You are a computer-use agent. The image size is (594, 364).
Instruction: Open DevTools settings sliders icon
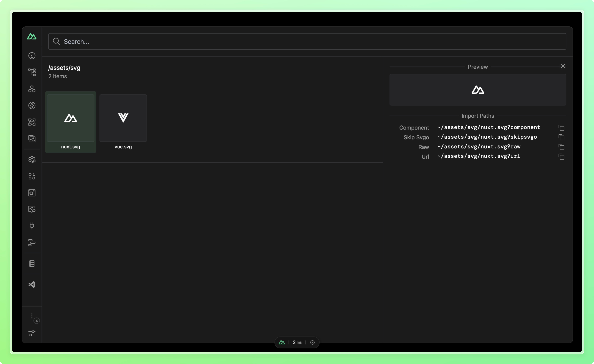[32, 333]
